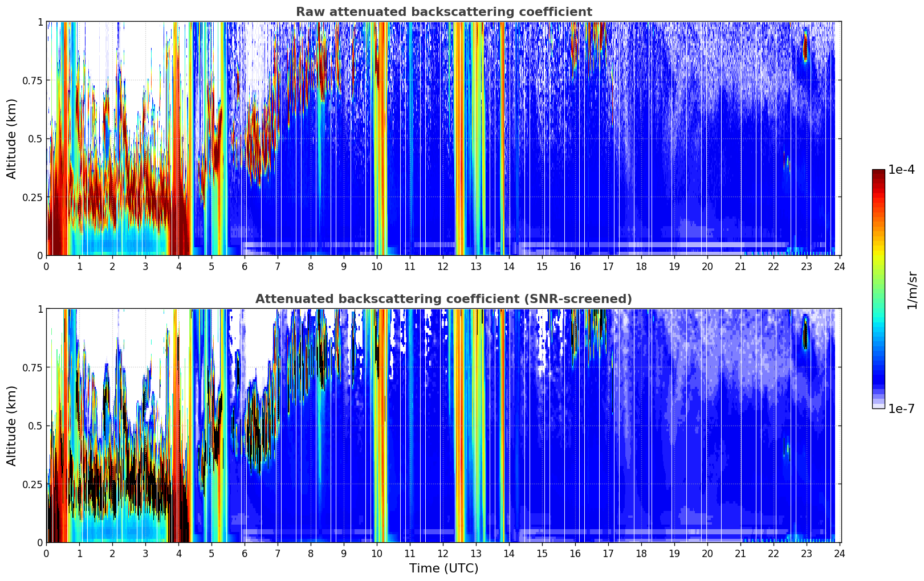Click altitude tick '0.5' on top plot
924x581 pixels.
pyautogui.click(x=35, y=138)
